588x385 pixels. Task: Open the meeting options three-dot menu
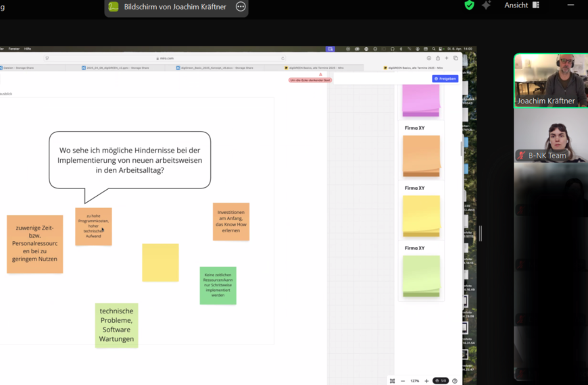241,6
